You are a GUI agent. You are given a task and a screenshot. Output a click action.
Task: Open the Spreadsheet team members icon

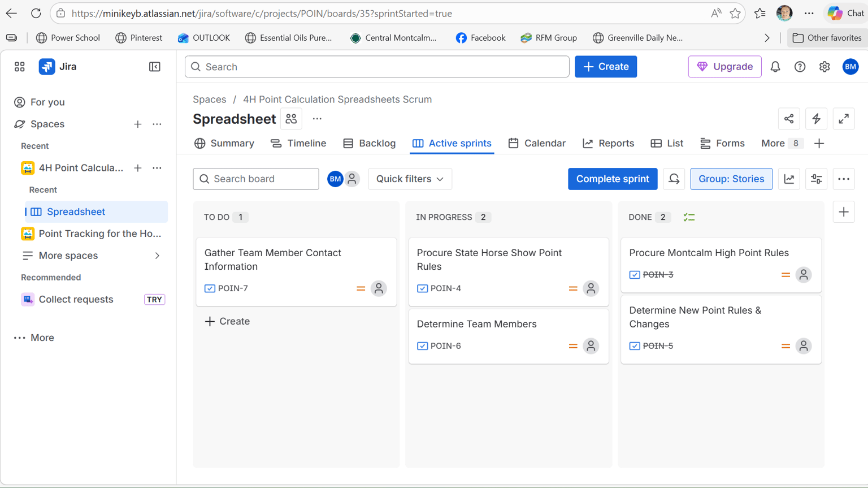291,119
